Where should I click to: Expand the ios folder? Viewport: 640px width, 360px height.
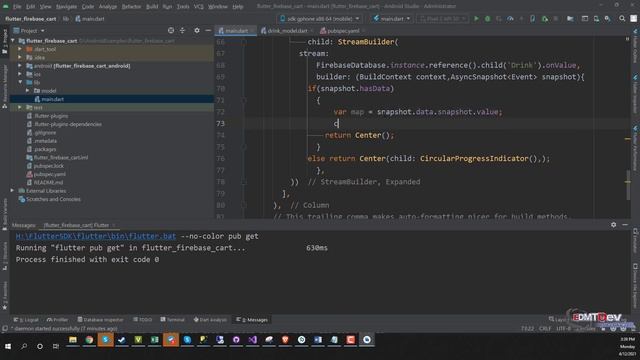tap(20, 74)
